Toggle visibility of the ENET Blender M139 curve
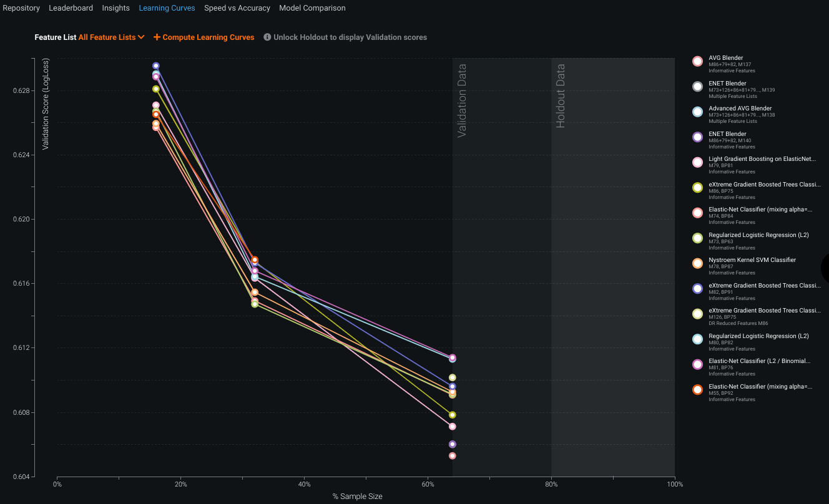This screenshot has width=829, height=504. coord(697,86)
